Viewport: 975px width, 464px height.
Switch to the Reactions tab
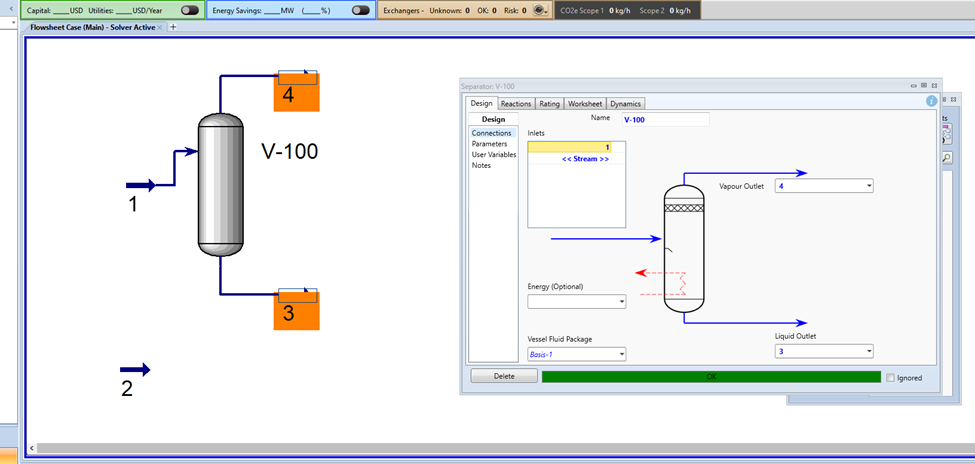pyautogui.click(x=515, y=104)
